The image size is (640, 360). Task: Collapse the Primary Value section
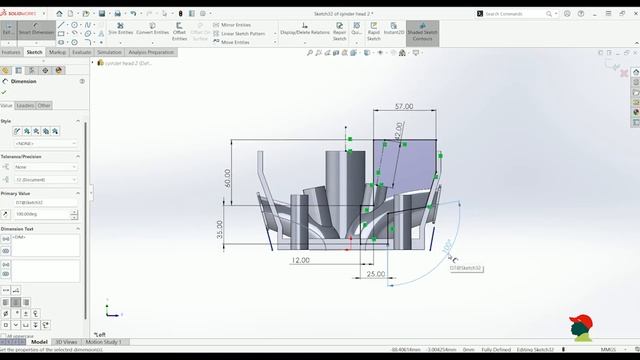[78, 193]
